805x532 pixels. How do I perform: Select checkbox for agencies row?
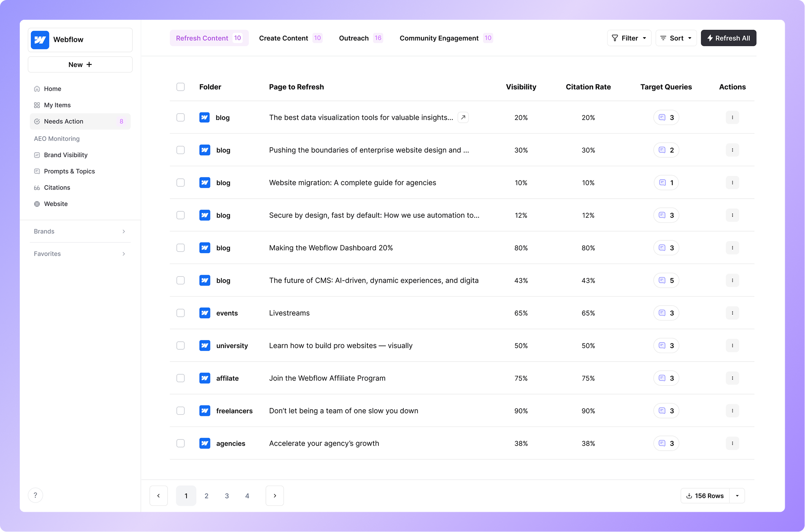(181, 443)
